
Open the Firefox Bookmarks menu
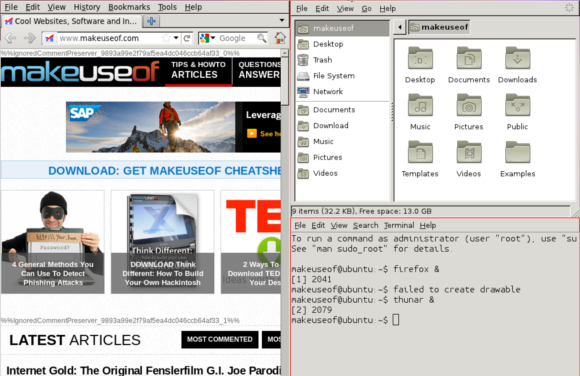(129, 7)
